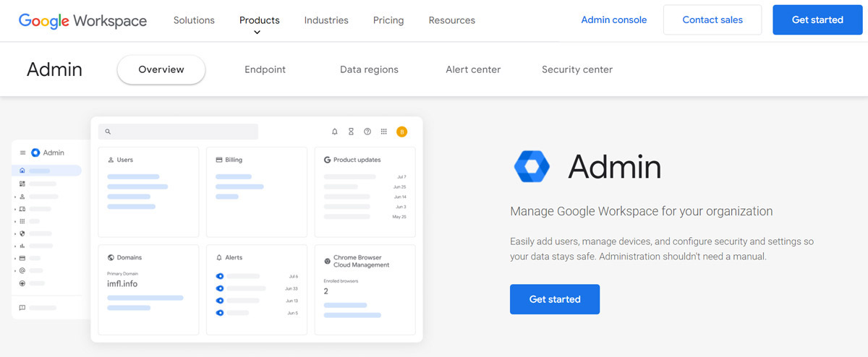The image size is (868, 357).
Task: Click the globe icon on the Domains card
Action: tap(111, 257)
